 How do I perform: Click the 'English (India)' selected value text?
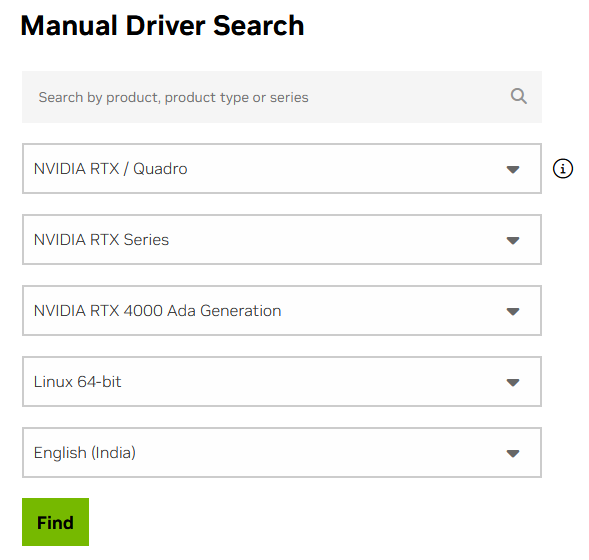click(85, 453)
